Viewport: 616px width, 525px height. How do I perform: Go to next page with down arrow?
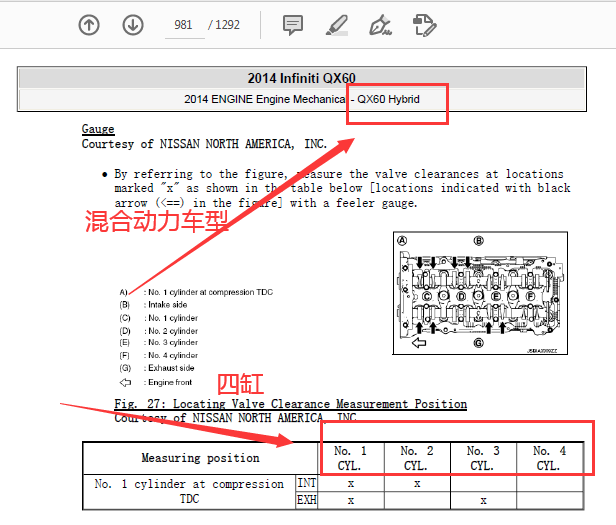click(133, 25)
